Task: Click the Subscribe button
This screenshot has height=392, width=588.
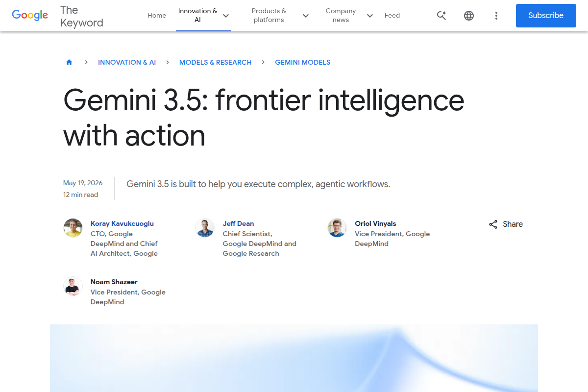Action: click(546, 16)
